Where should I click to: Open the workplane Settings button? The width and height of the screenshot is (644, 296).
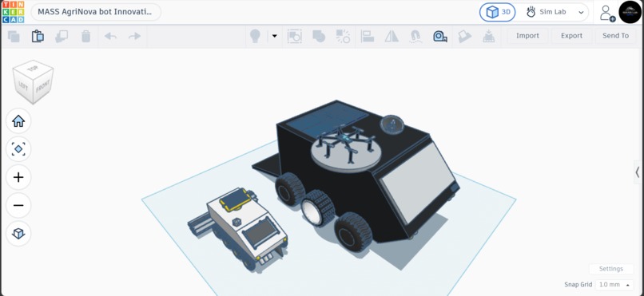610,269
